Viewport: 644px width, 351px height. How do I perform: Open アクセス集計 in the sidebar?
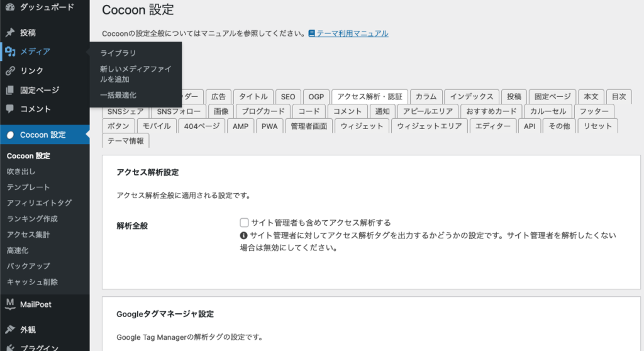coord(28,234)
